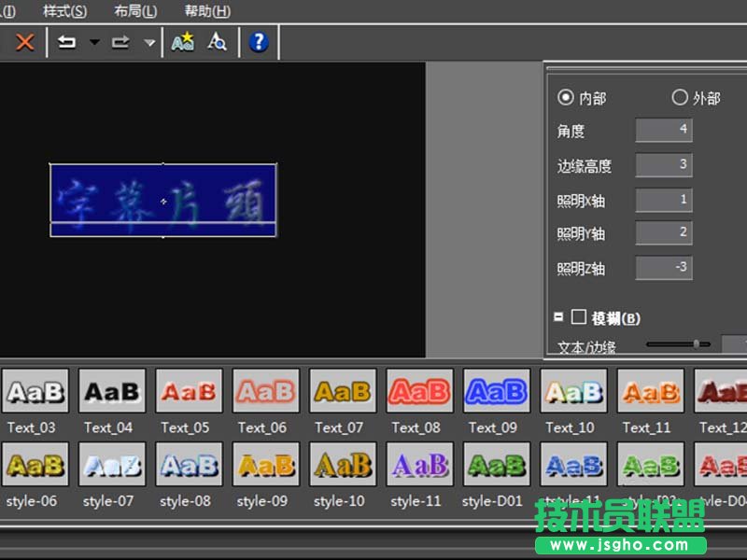Collapse the 模糊(B) blur section
This screenshot has height=560, width=747.
click(558, 317)
